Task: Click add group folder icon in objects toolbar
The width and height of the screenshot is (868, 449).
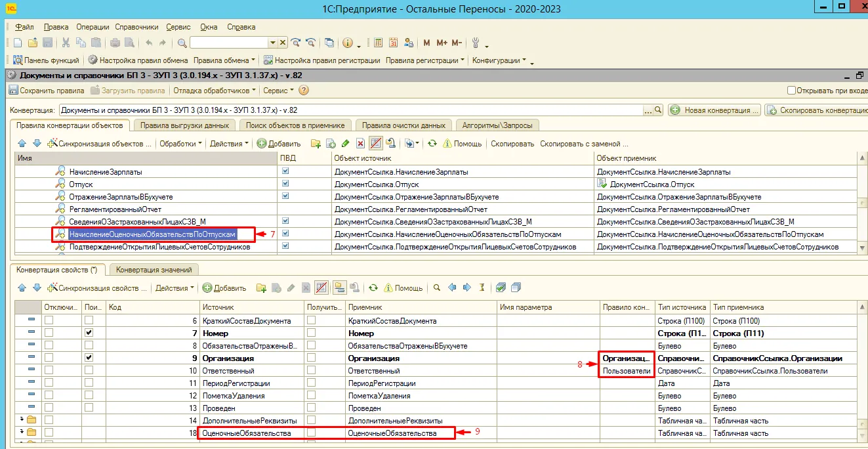Action: (316, 143)
